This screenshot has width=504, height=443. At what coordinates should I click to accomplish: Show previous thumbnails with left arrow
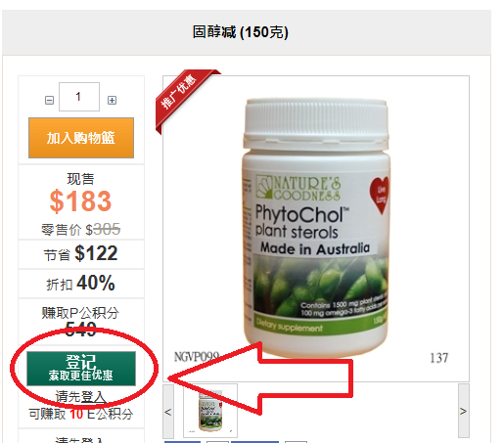tap(168, 411)
